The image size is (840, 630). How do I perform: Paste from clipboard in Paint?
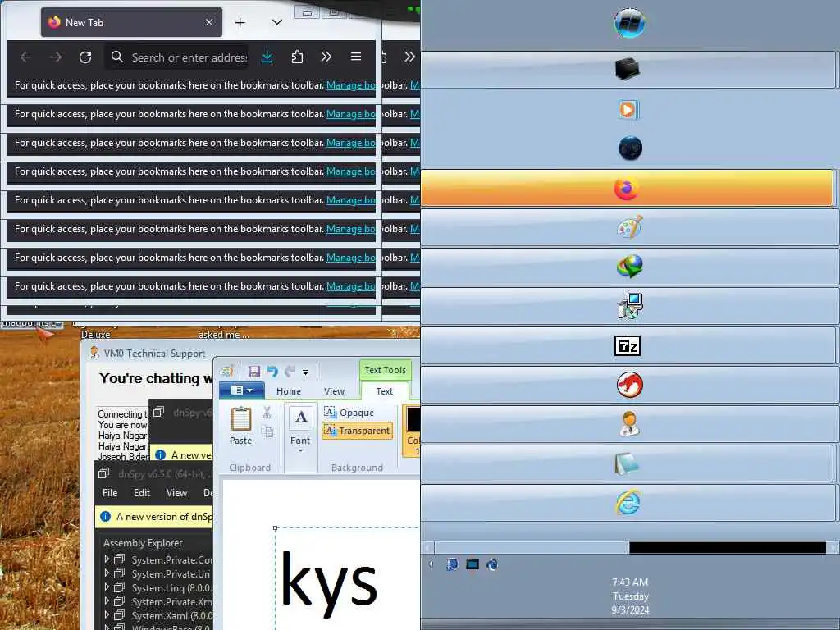(240, 426)
